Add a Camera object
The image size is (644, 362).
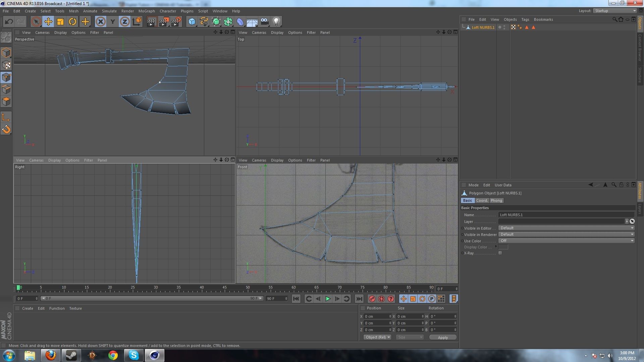point(264,22)
